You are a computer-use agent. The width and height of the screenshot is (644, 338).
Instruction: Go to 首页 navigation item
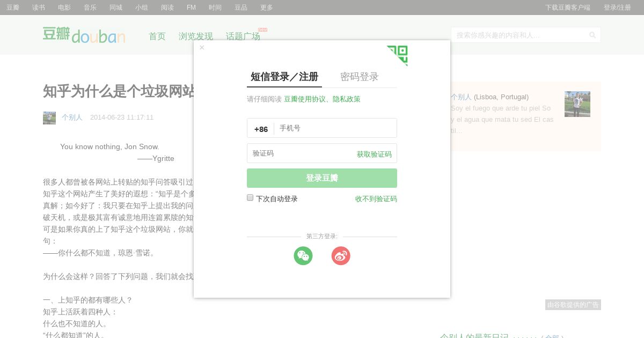[x=157, y=36]
